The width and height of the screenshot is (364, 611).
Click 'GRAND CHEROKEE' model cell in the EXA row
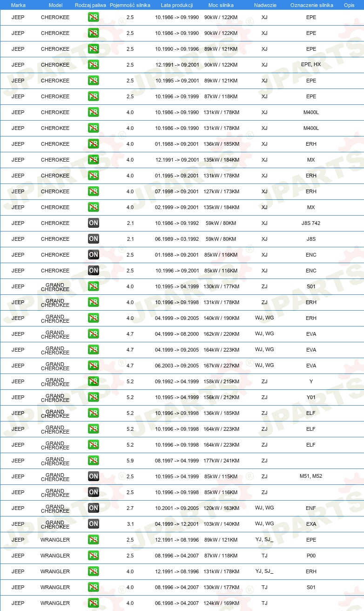55,524
